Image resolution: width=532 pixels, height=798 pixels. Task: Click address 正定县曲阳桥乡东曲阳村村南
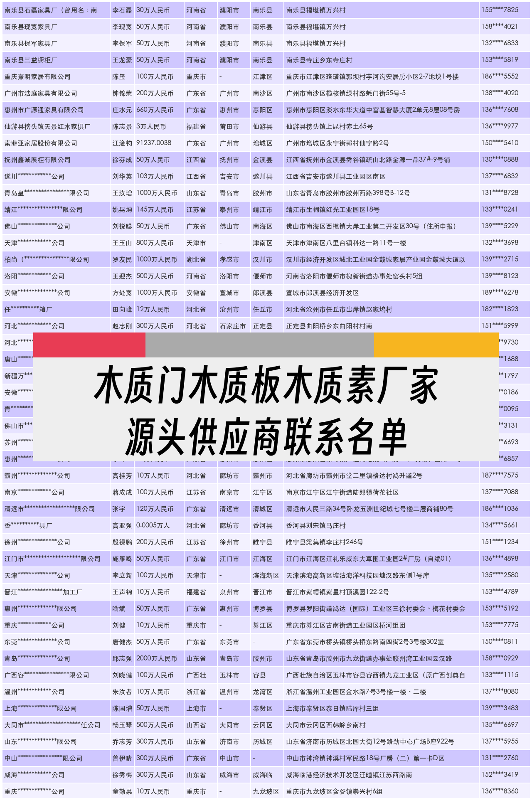point(329,326)
